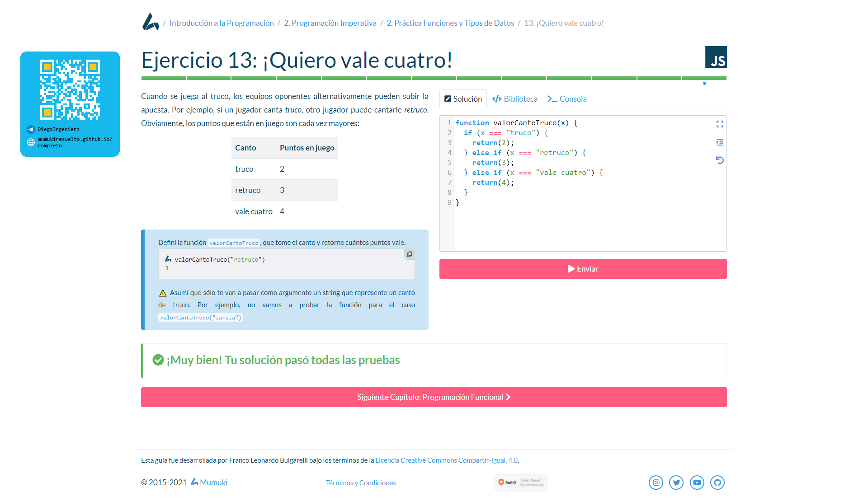
Task: Click the first exercise progress bar segment
Action: point(163,78)
